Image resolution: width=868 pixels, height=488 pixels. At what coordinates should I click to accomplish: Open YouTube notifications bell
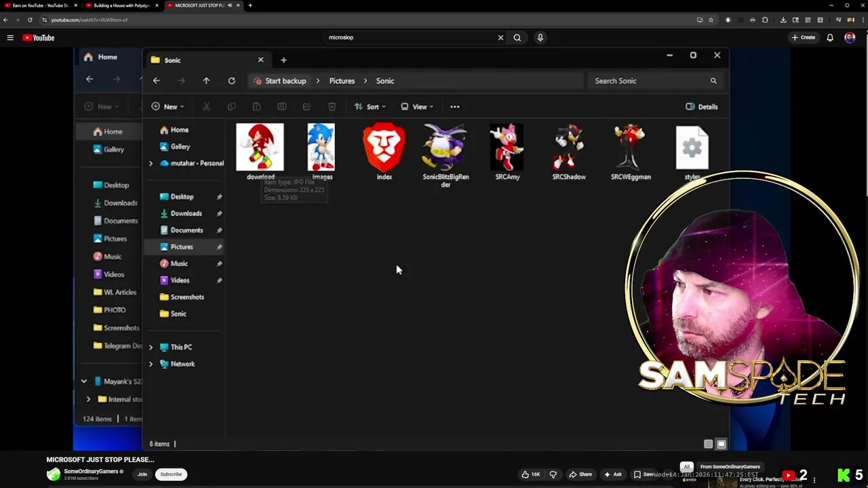pos(830,38)
